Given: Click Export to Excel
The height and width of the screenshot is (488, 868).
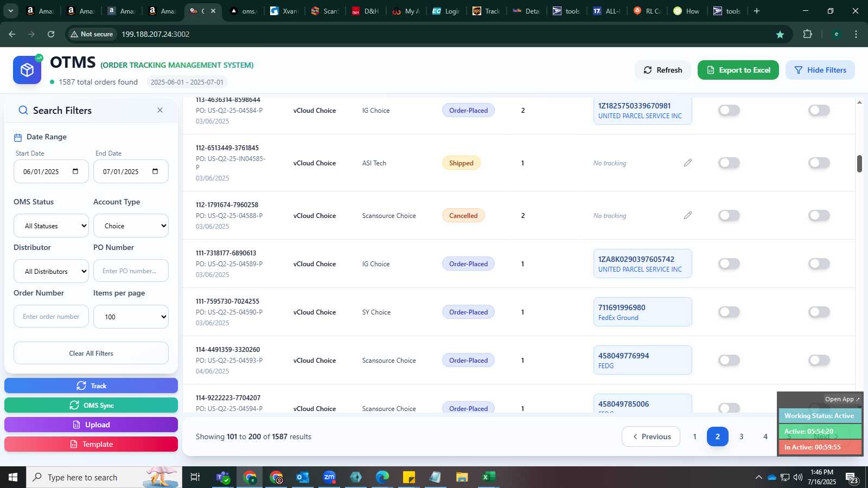Looking at the screenshot, I should tap(738, 70).
